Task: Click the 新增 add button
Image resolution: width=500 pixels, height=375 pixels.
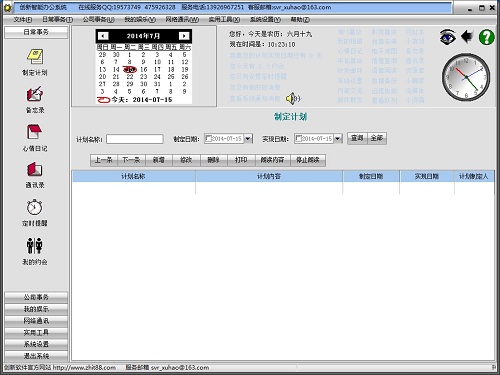Action: 159,160
